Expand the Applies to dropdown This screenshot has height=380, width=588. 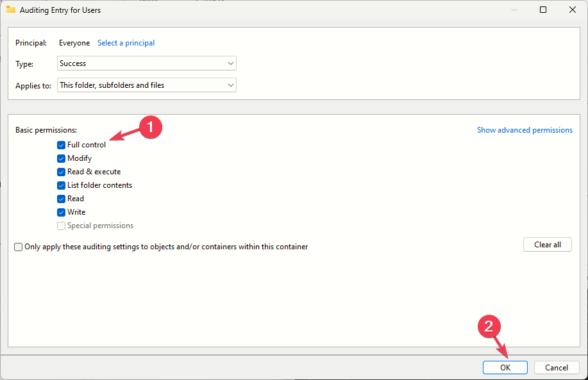(147, 85)
